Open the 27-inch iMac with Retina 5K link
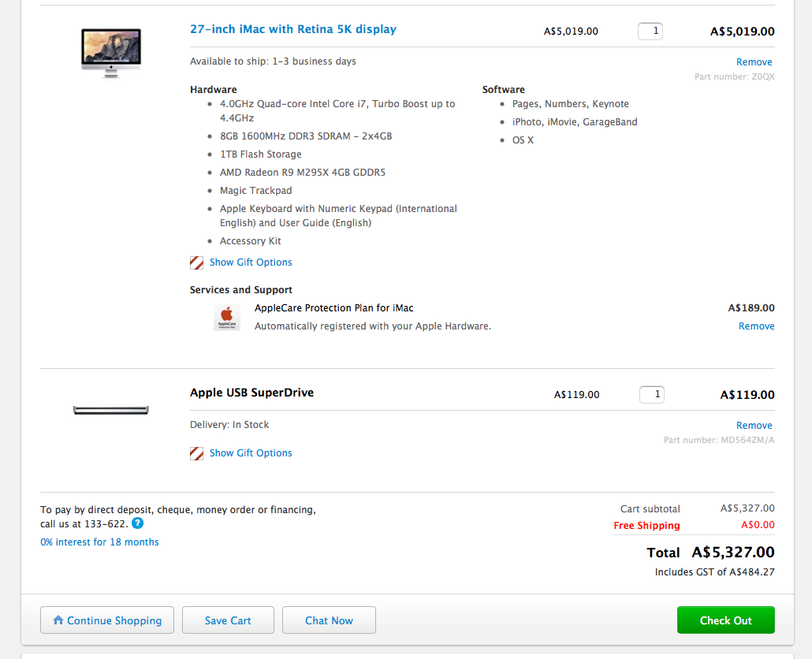 click(x=293, y=29)
